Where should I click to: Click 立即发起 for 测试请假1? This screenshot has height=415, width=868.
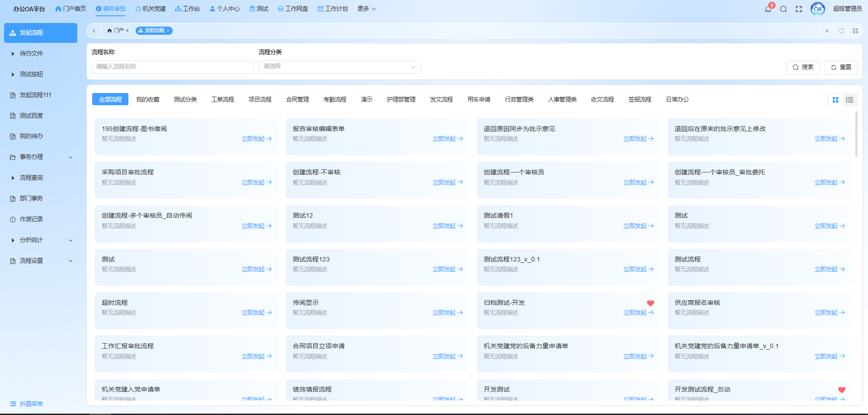coord(638,226)
